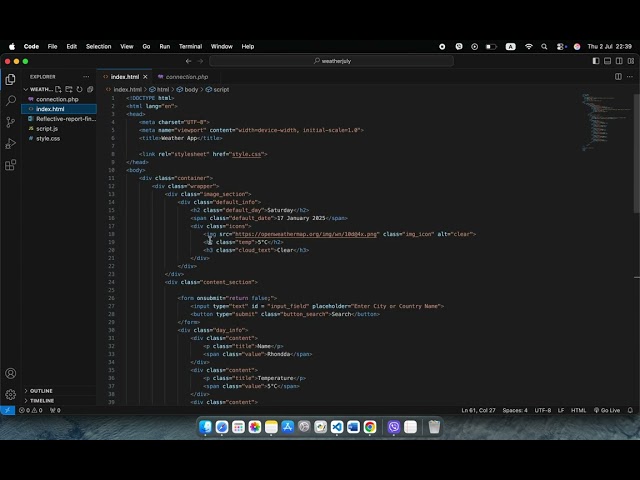640x480 pixels.
Task: Open Google Chrome from the Dock
Action: 370,427
